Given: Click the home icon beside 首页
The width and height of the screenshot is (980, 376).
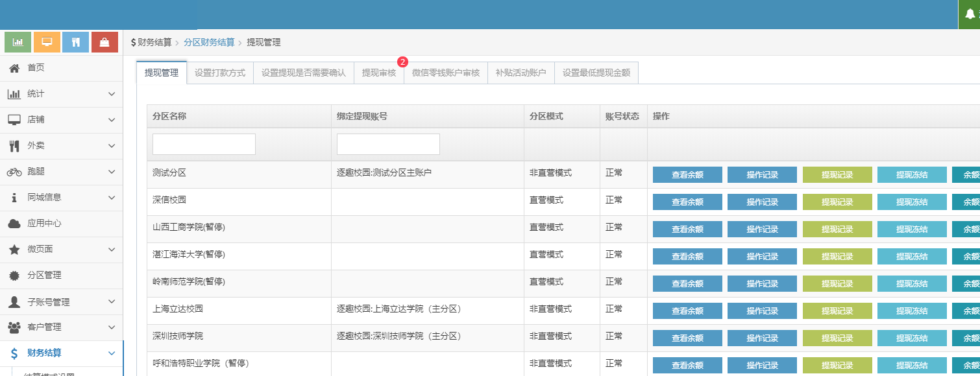Looking at the screenshot, I should pyautogui.click(x=14, y=68).
